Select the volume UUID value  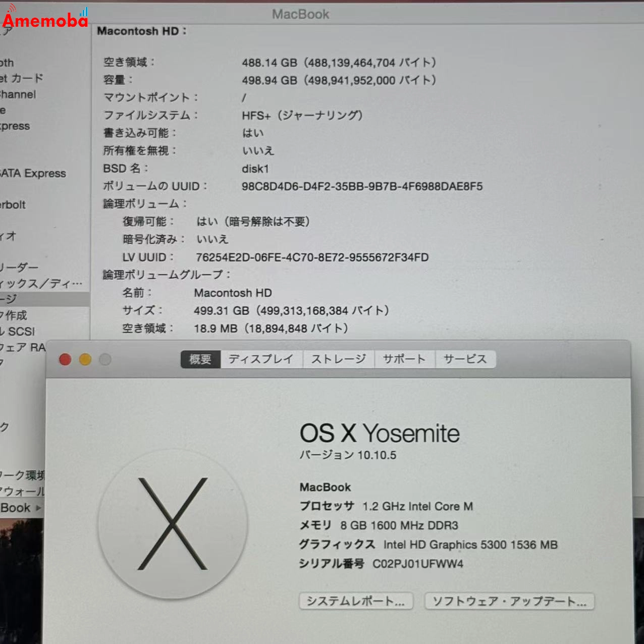tap(363, 186)
